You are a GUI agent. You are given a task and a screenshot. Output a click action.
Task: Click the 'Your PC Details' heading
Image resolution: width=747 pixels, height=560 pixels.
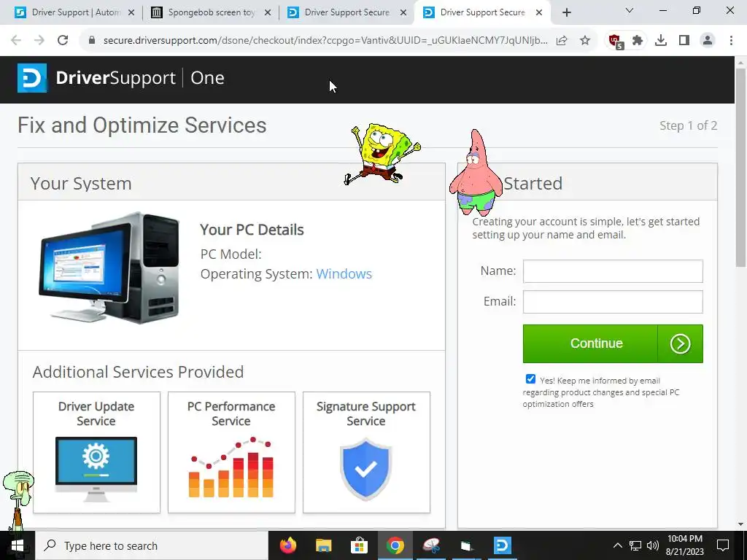click(252, 230)
